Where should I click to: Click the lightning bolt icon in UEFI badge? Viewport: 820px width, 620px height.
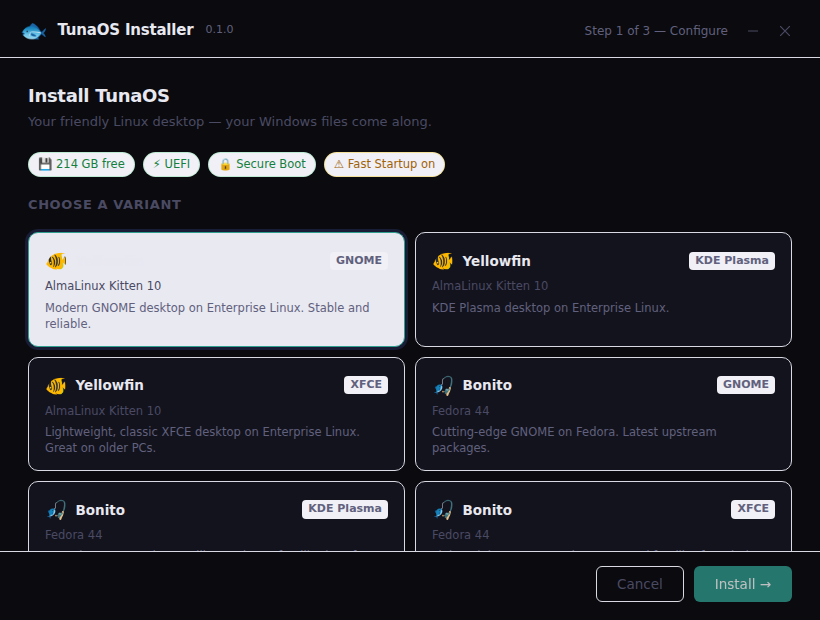click(x=156, y=164)
